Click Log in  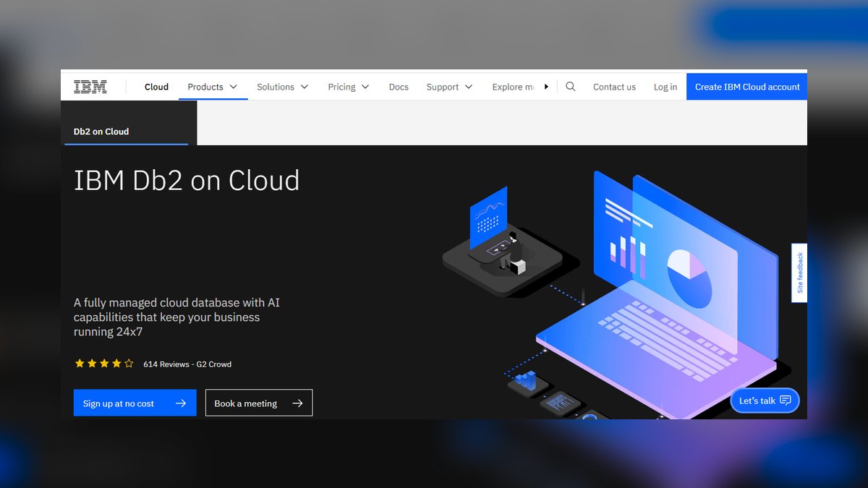pyautogui.click(x=665, y=87)
